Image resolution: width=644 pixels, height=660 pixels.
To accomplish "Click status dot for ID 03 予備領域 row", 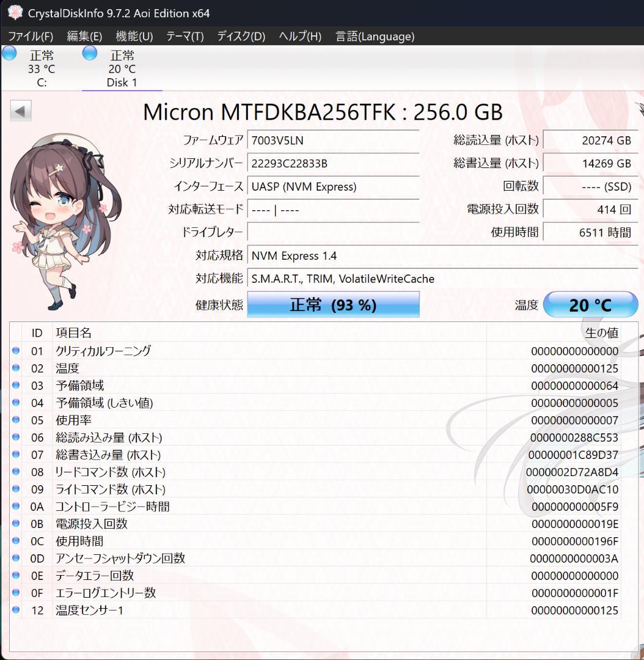I will pyautogui.click(x=16, y=385).
